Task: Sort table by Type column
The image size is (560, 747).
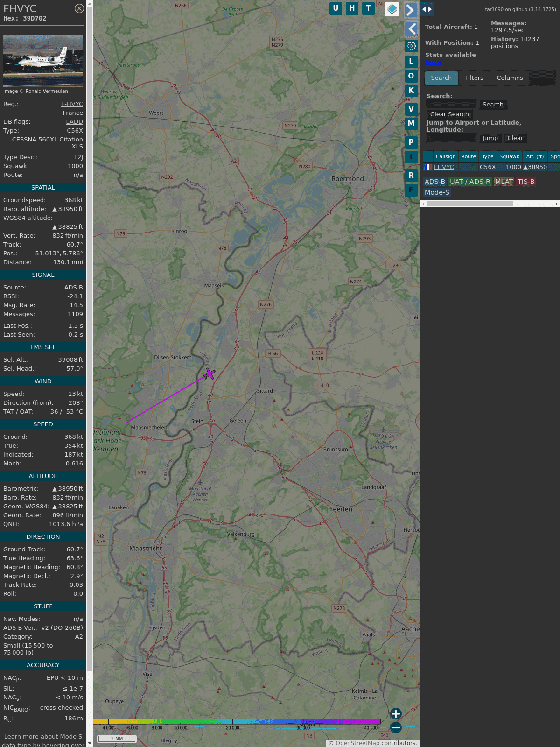Action: point(488,157)
